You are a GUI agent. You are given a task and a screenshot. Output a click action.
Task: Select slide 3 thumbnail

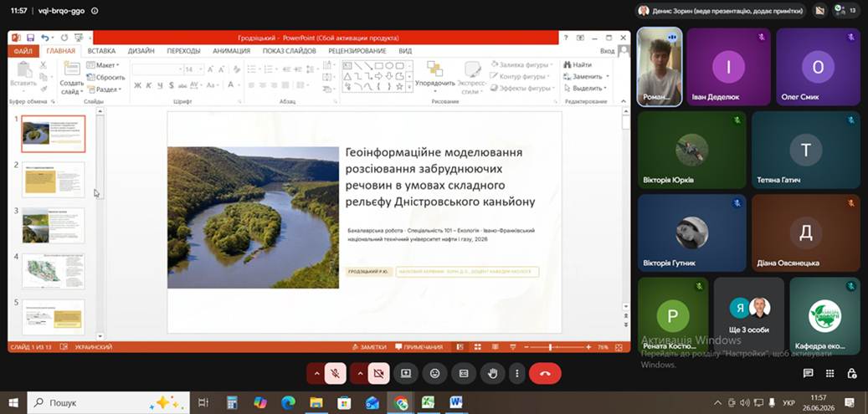click(x=53, y=226)
